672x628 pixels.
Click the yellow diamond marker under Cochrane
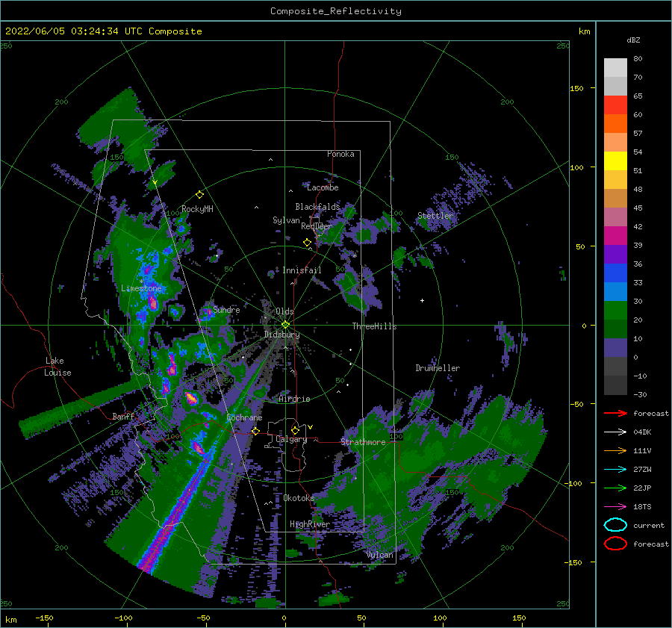coord(255,431)
